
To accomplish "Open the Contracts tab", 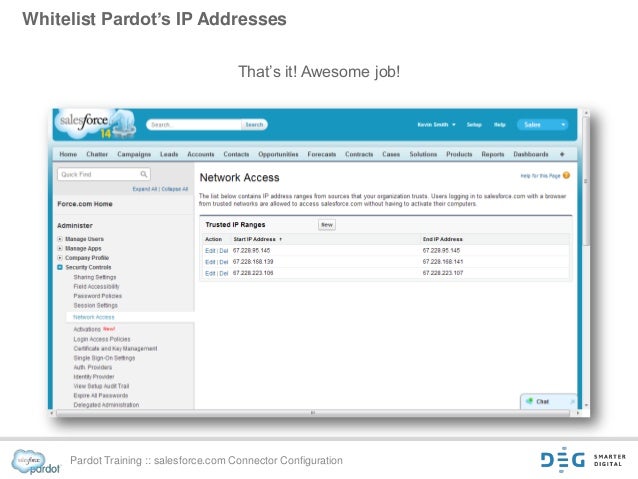I will click(x=359, y=154).
